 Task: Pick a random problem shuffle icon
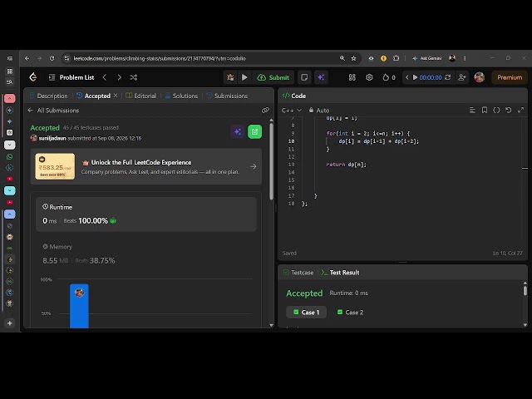coord(133,77)
